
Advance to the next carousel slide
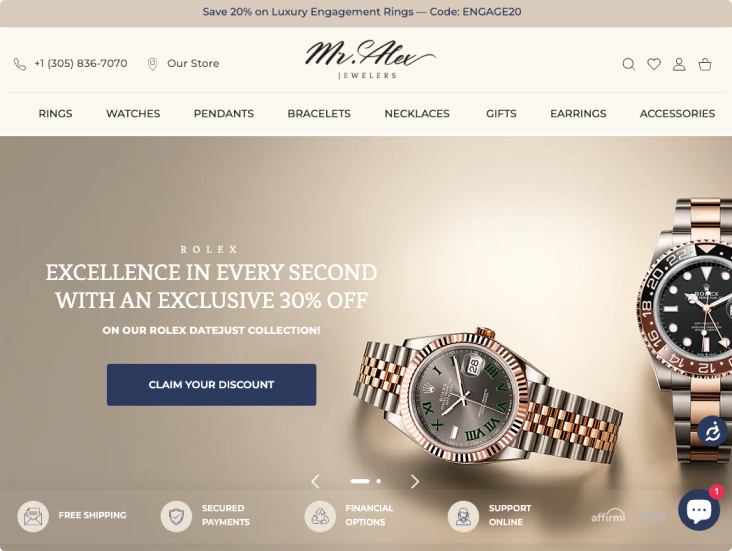tap(415, 481)
